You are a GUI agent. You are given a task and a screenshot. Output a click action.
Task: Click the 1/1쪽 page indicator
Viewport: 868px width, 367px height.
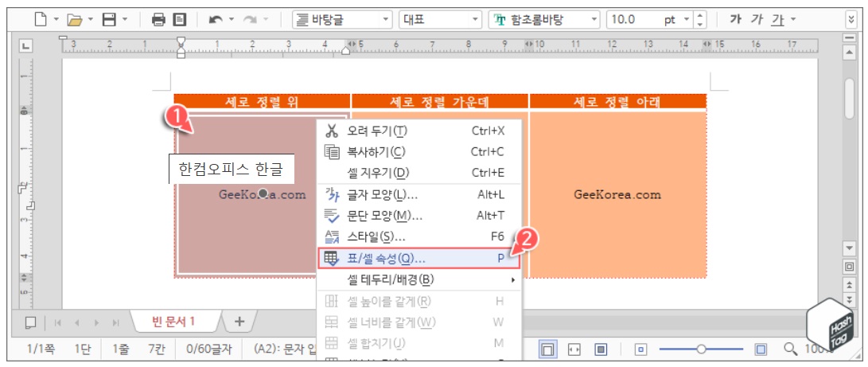tap(41, 349)
